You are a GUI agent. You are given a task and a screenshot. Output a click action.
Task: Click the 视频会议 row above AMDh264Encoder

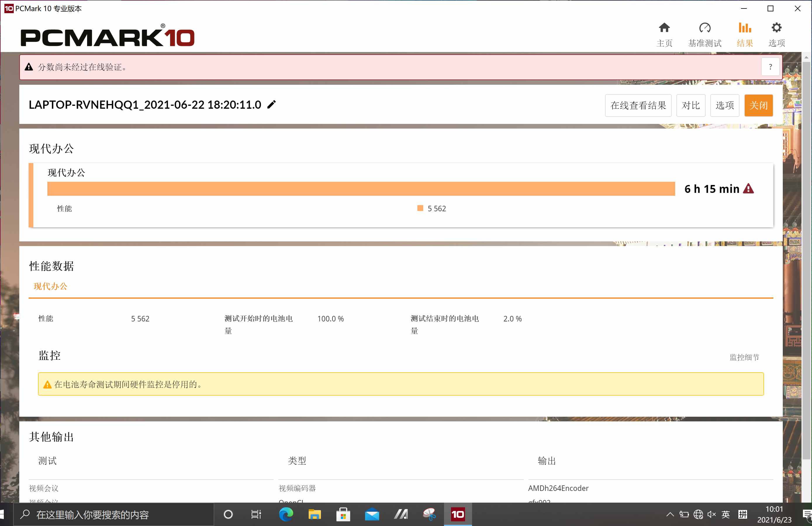pos(44,488)
